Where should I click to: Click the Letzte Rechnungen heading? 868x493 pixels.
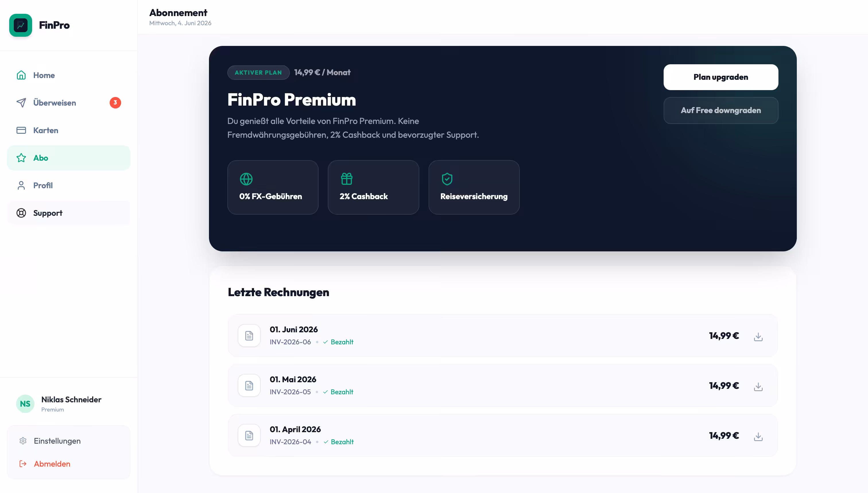pos(278,292)
